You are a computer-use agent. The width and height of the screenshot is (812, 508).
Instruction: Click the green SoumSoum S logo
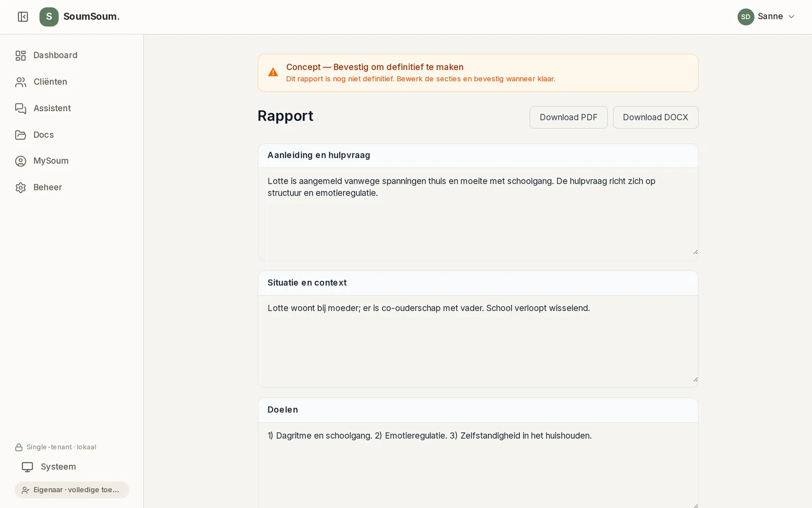point(49,17)
